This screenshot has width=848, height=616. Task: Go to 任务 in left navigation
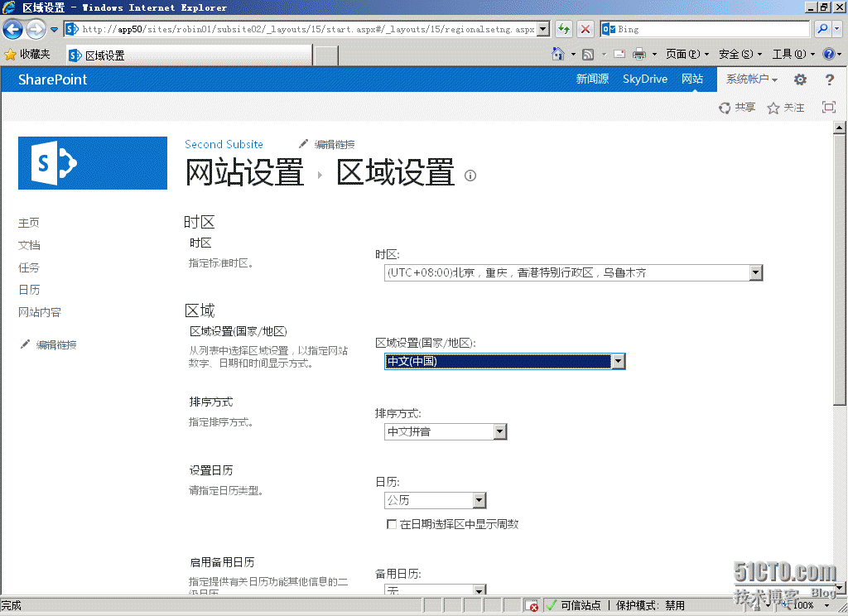pyautogui.click(x=29, y=267)
